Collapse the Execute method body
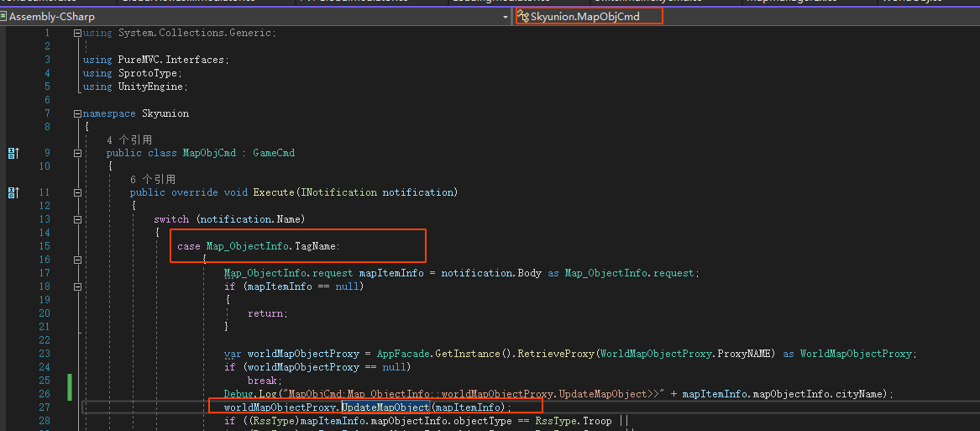This screenshot has width=980, height=431. [78, 193]
